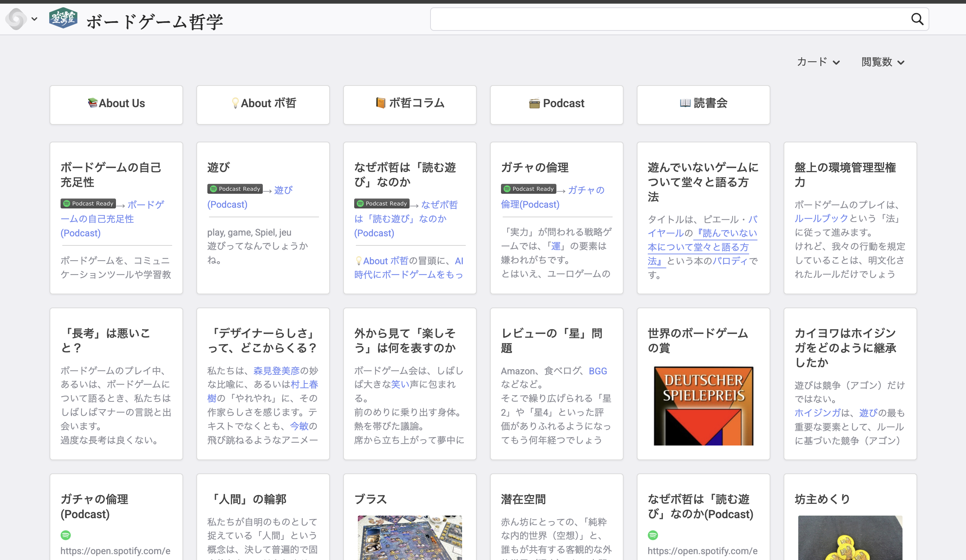Open the 閲覧数 sort dropdown
The image size is (966, 560).
pyautogui.click(x=883, y=62)
